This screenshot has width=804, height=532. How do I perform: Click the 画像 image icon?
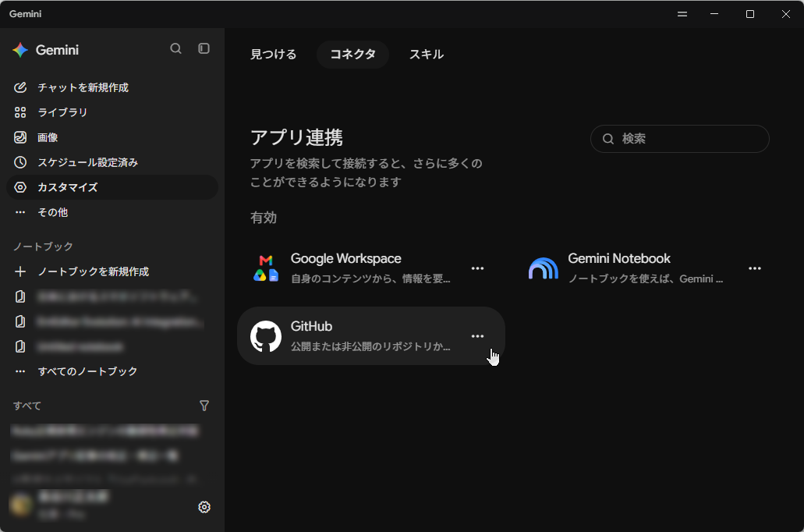point(20,137)
